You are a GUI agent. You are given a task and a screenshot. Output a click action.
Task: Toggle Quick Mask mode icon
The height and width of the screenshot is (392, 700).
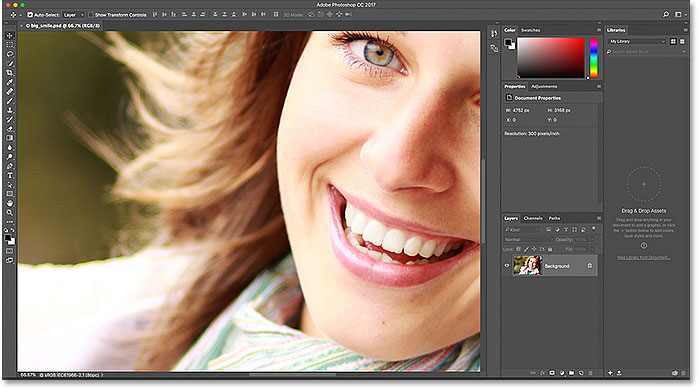click(x=10, y=251)
